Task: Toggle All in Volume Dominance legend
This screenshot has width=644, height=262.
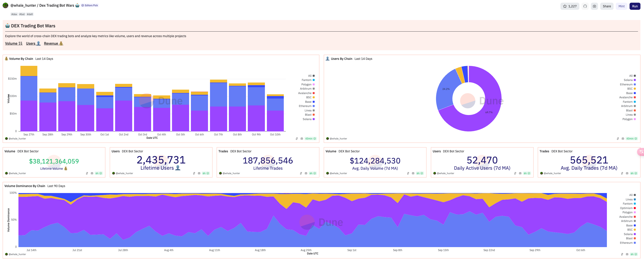Action: coord(632,195)
